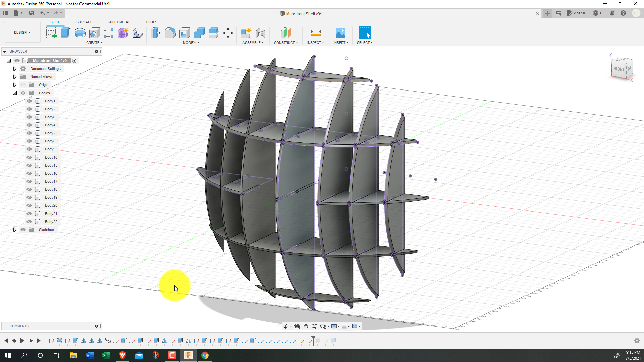Switch to the Surface tab
644x362 pixels.
(84, 22)
